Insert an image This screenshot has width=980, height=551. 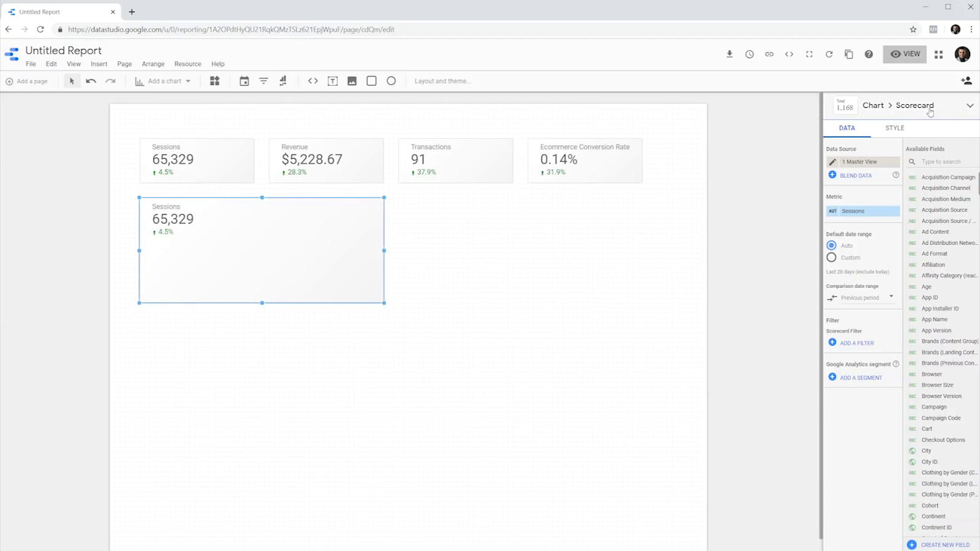[352, 81]
